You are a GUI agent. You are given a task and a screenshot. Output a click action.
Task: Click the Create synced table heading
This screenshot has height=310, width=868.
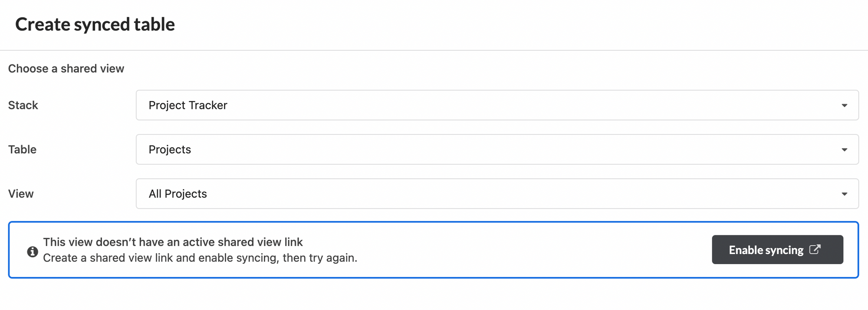coord(95,24)
